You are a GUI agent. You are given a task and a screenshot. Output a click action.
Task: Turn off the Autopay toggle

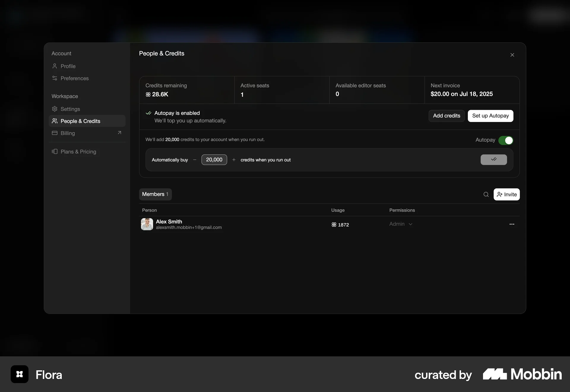pos(506,140)
